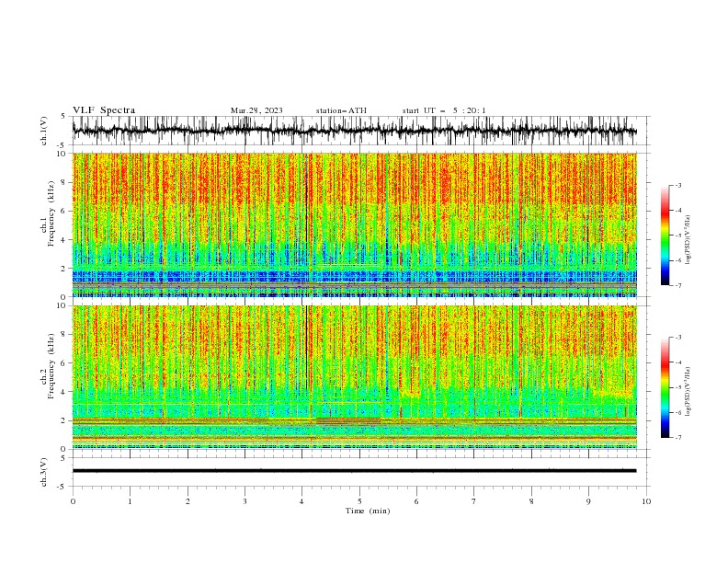Click the "8" kHz tick of ch.1 spectrogram

(x=63, y=182)
